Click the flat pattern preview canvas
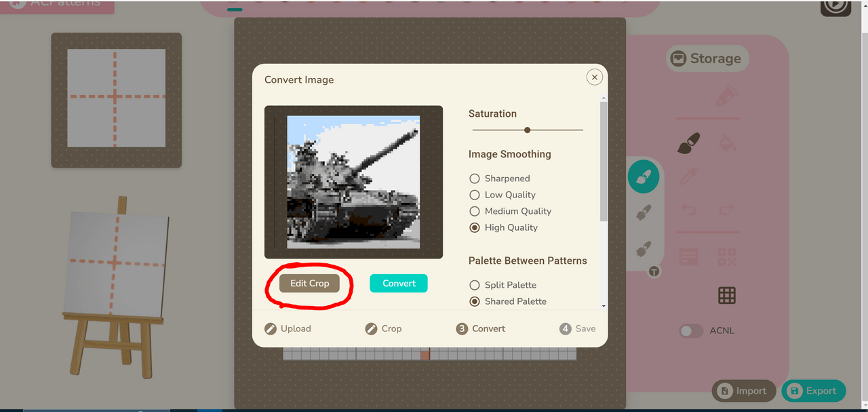 [117, 98]
